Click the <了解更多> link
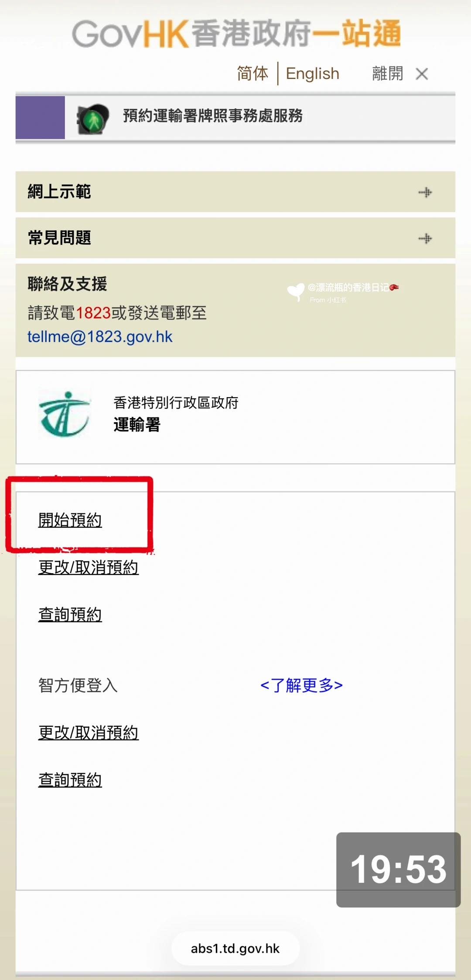471x980 pixels. (x=301, y=685)
